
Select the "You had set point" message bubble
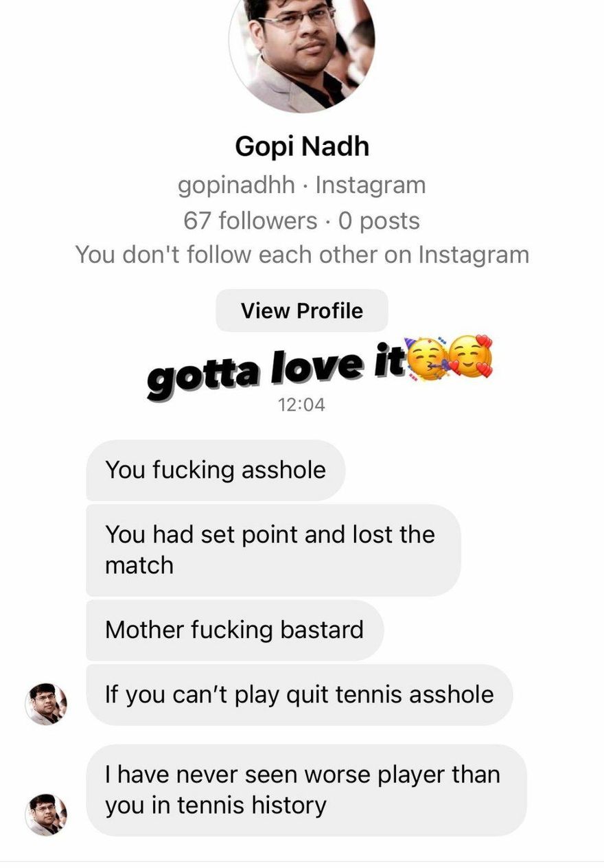273,550
